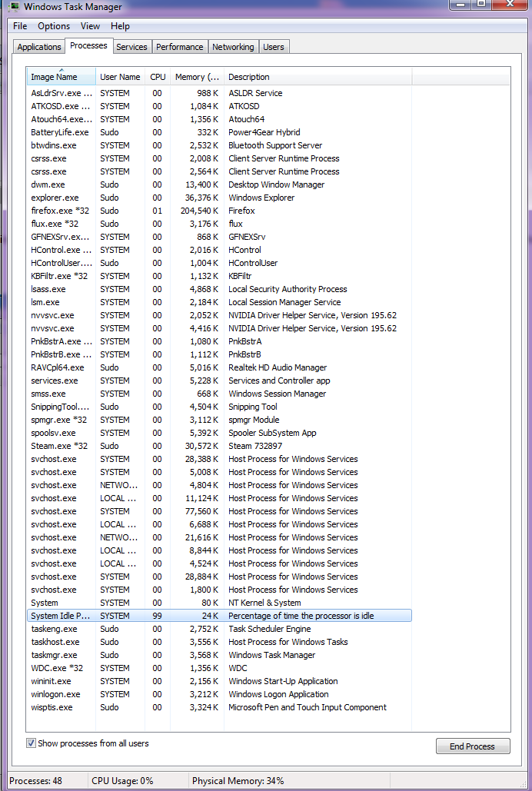Click the Processes: 48 status bar entry
The height and width of the screenshot is (791, 532).
(x=35, y=781)
